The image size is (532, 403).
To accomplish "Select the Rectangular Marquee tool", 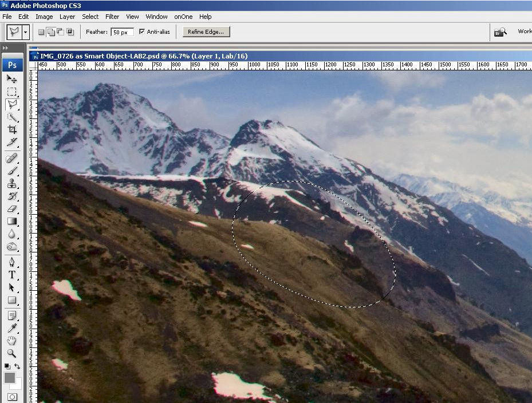I will point(11,92).
